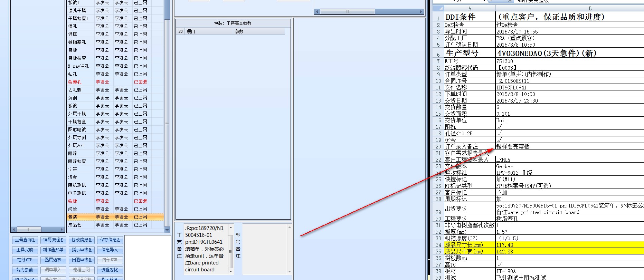Click right arrow of left panel horizontal scrollbar
Viewport: 644px width, 280px height.
coord(62,229)
